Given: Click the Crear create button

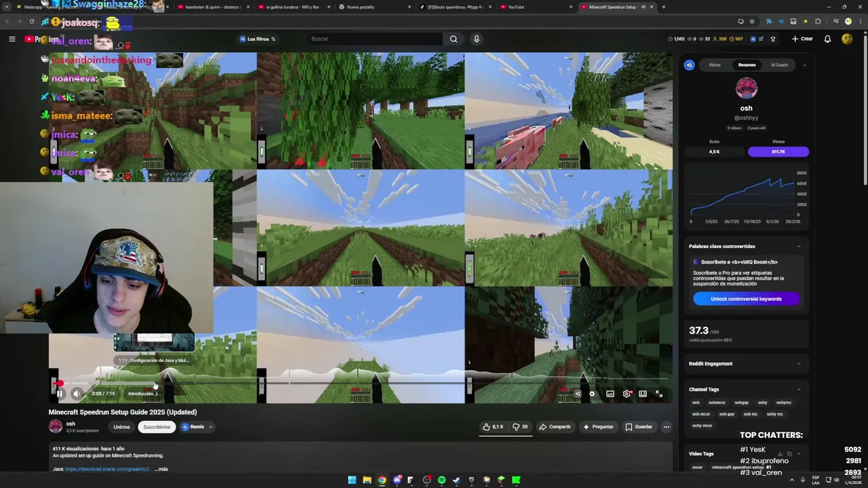Looking at the screenshot, I should 802,39.
